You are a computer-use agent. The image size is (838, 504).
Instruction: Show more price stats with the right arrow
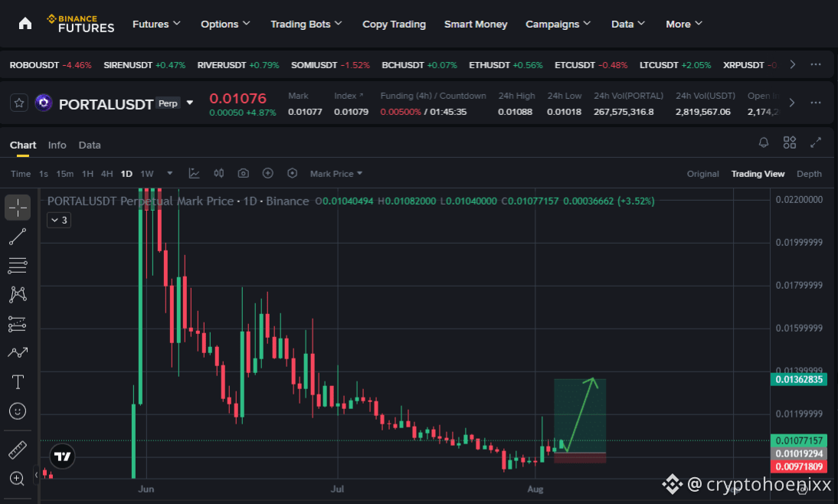(x=792, y=103)
